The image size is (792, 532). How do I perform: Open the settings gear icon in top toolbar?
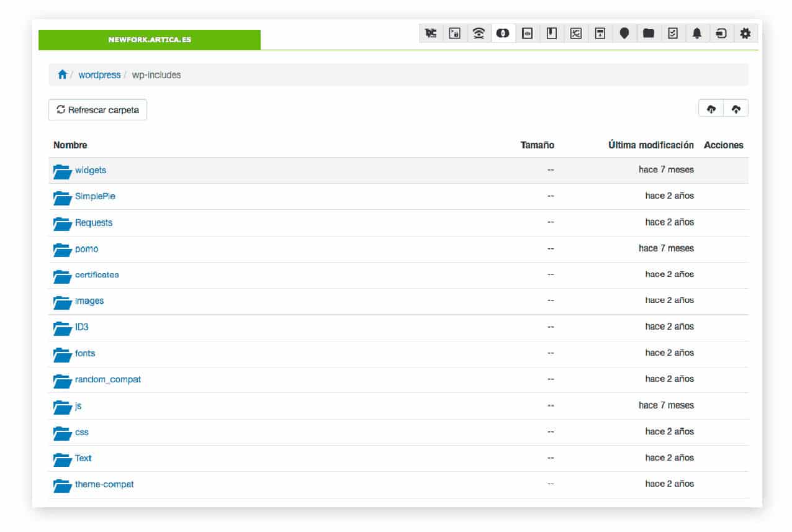[745, 34]
